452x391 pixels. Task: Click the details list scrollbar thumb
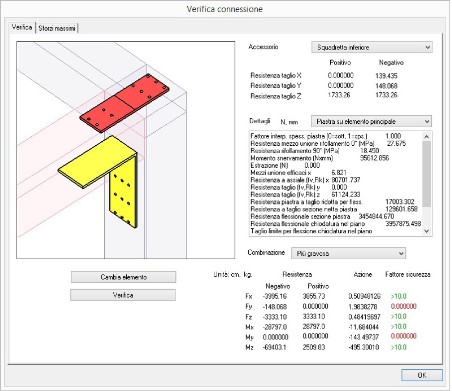427,174
